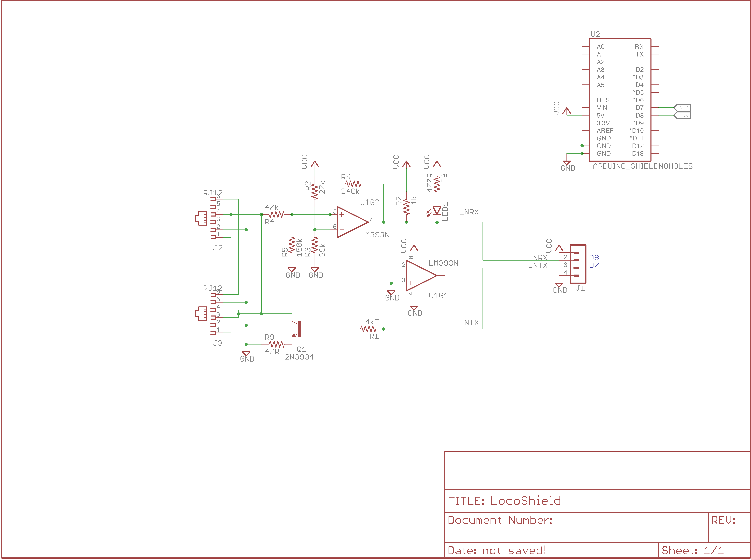
Task: Select the GND symbol under U1G1 pin 4
Action: pyautogui.click(x=414, y=308)
